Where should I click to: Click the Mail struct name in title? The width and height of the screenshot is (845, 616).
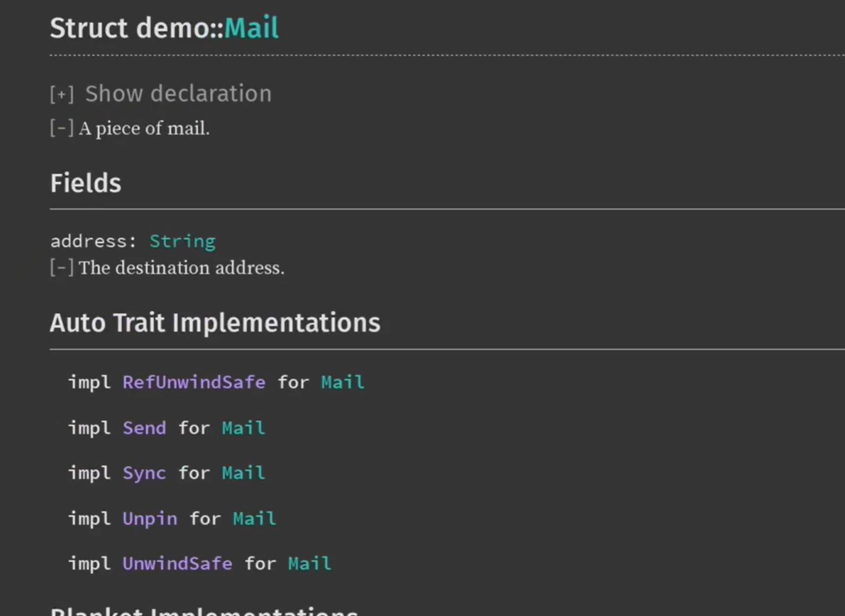click(251, 28)
